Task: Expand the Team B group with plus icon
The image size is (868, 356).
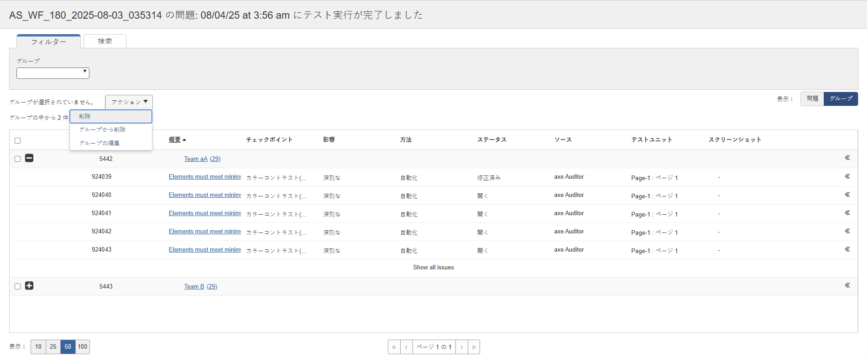Action: [x=29, y=286]
